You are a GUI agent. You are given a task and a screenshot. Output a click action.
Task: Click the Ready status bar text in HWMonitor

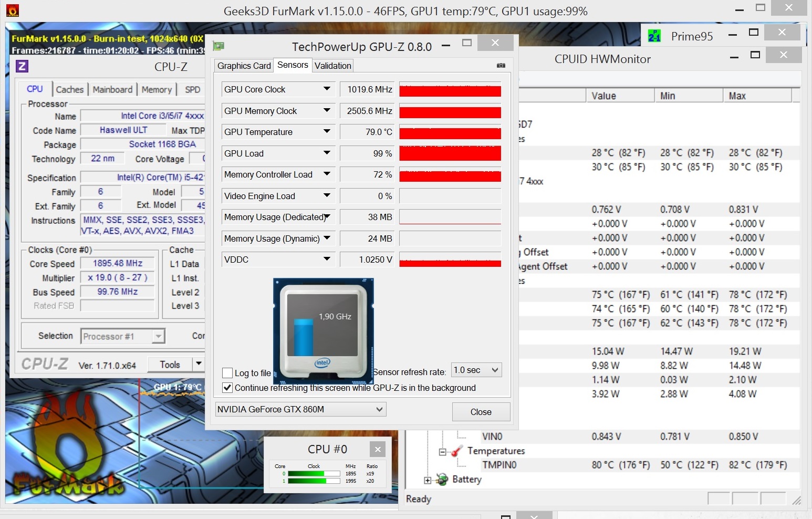tap(419, 499)
